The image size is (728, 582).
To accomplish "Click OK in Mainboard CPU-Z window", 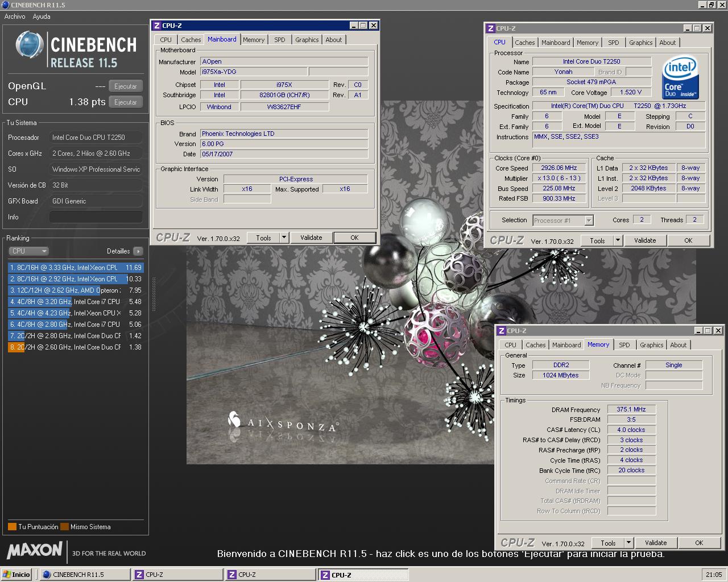I will (354, 238).
